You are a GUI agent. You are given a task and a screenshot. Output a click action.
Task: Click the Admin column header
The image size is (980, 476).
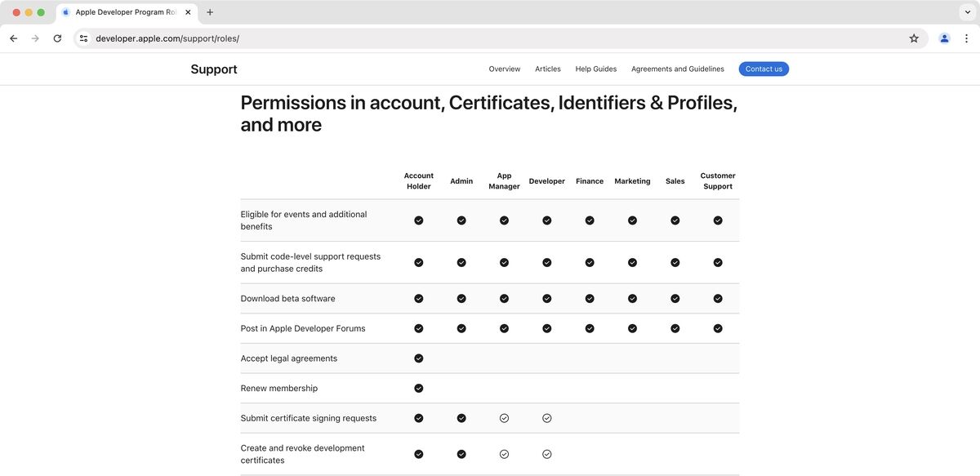click(x=461, y=181)
